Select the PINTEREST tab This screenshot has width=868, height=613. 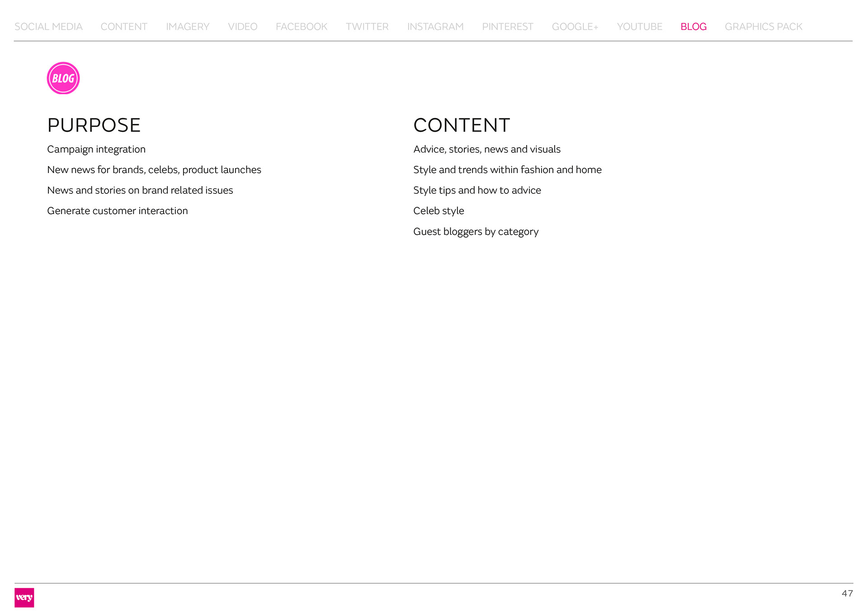pos(508,27)
